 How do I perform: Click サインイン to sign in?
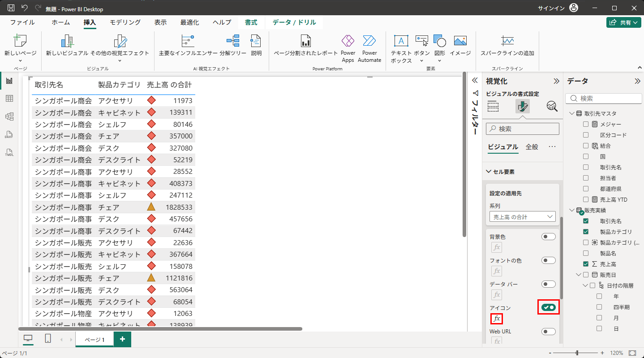tap(551, 8)
